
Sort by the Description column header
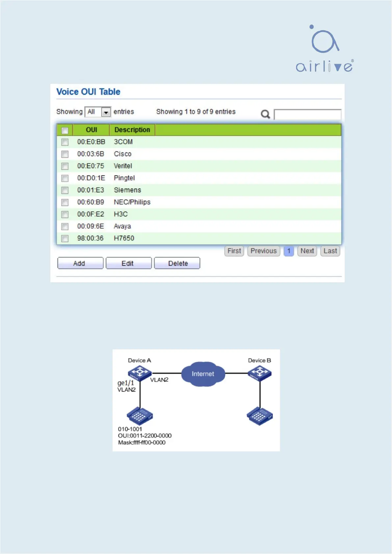pyautogui.click(x=132, y=130)
